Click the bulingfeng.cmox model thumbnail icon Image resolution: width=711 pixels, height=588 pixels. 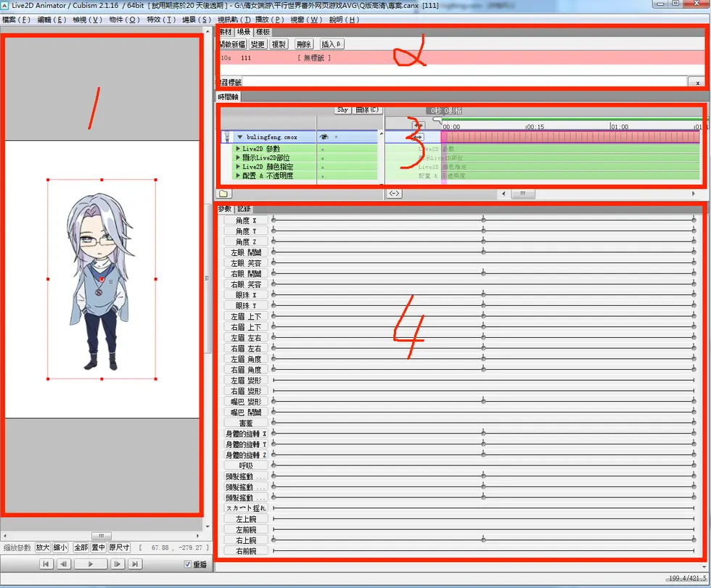(227, 137)
